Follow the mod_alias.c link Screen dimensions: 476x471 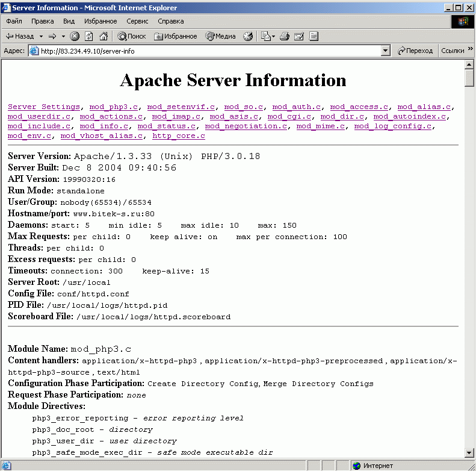coord(424,107)
